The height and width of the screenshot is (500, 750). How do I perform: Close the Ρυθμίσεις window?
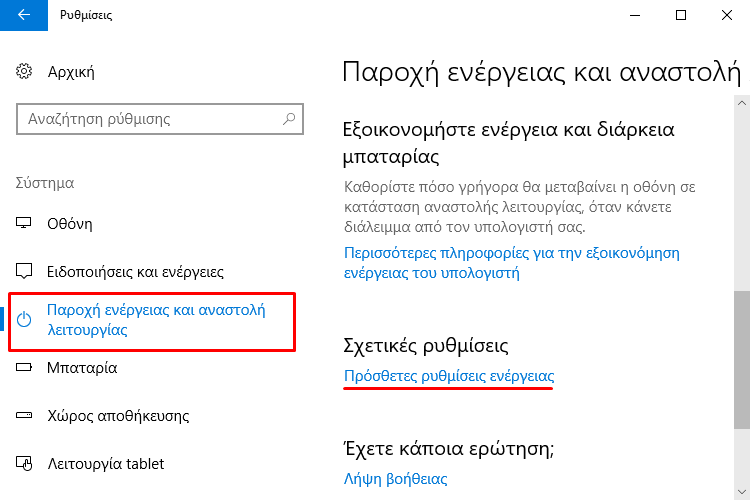pos(727,15)
